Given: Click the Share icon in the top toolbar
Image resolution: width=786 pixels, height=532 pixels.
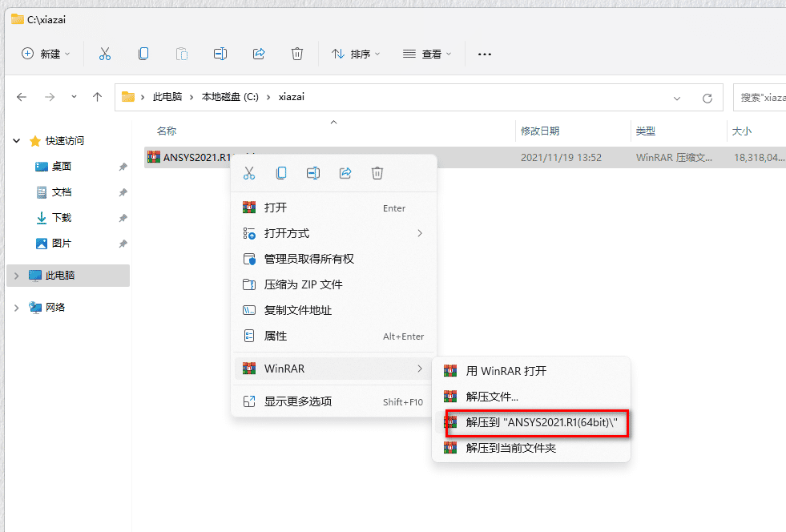Looking at the screenshot, I should tap(259, 54).
